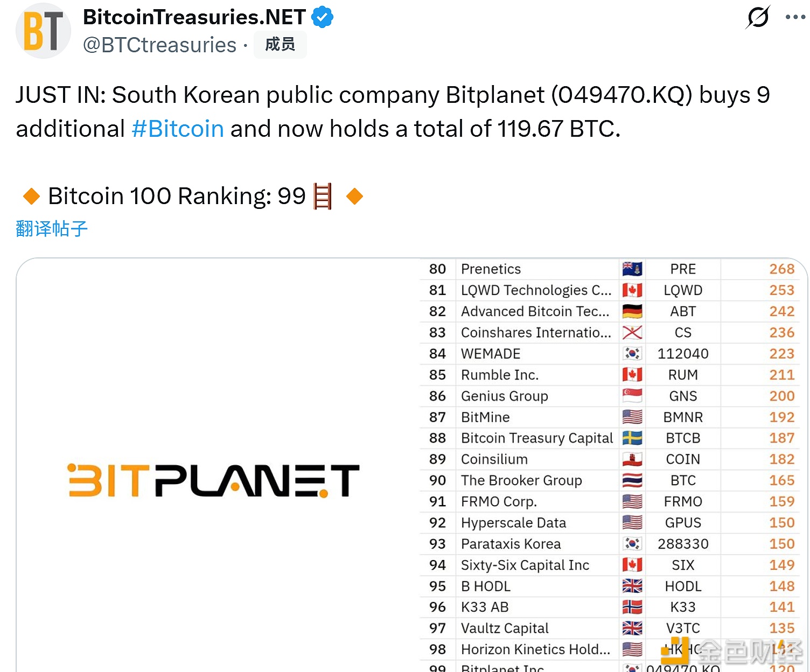Open the #Bitcoin hashtag
This screenshot has width=810, height=672.
click(178, 128)
